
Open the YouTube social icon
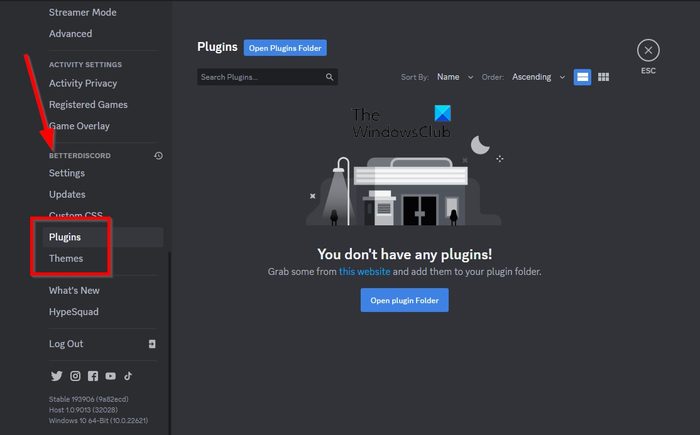coord(110,376)
